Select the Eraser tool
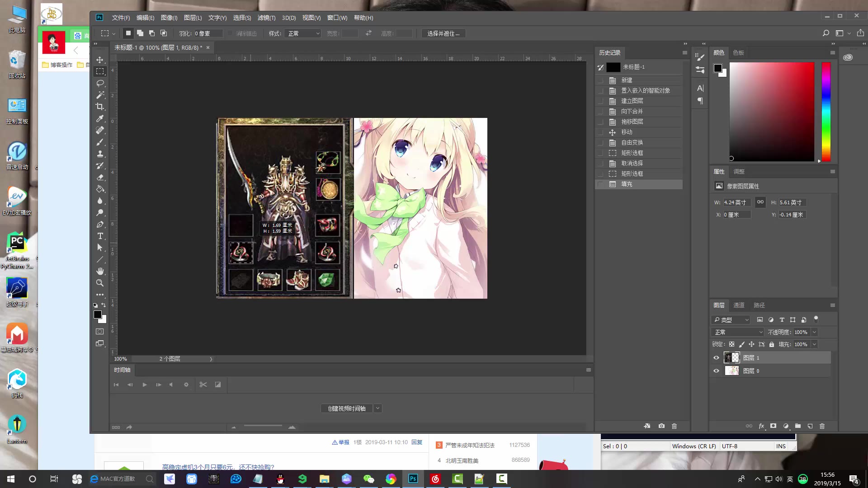Viewport: 868px width, 488px height. 100,177
